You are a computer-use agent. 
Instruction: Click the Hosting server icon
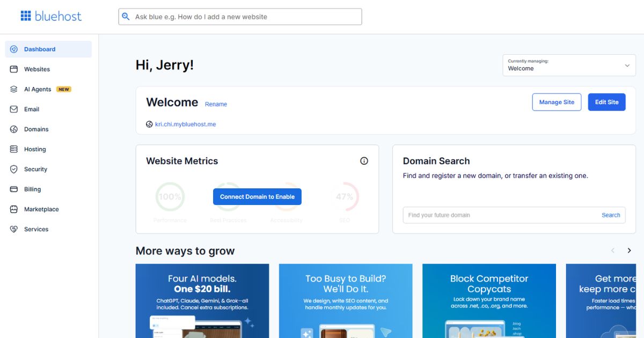pos(14,149)
